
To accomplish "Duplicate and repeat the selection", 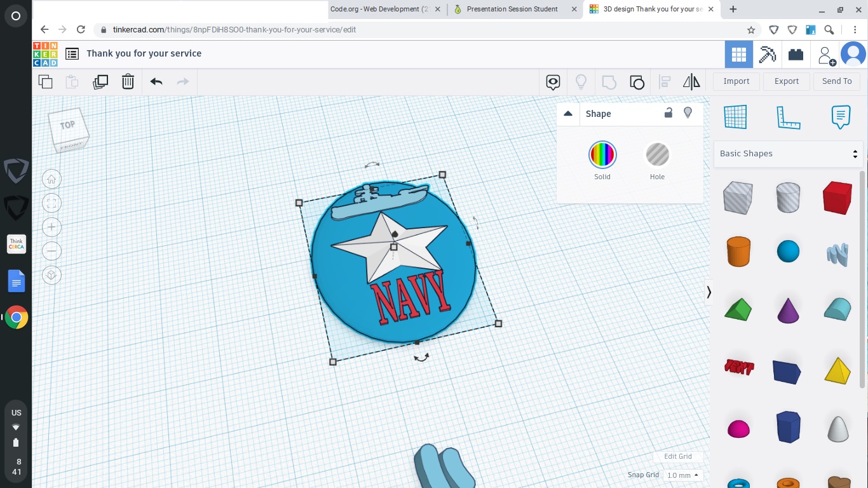I will click(100, 81).
